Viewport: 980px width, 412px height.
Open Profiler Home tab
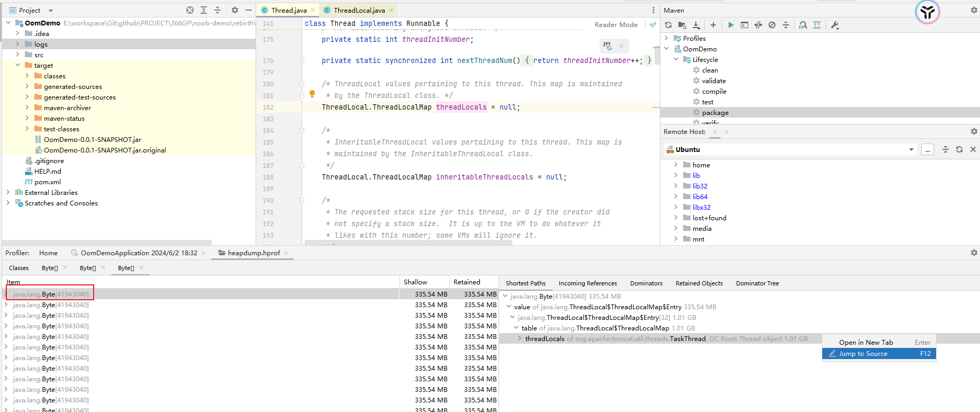48,253
